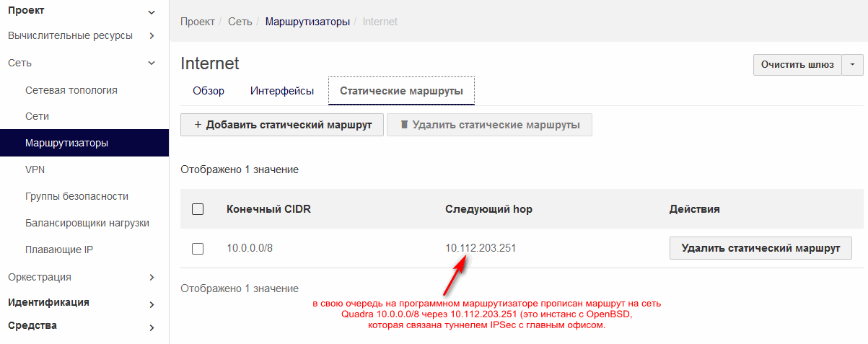The image size is (868, 344).
Task: Click upper Отображено 1 значение text
Action: pyautogui.click(x=240, y=169)
